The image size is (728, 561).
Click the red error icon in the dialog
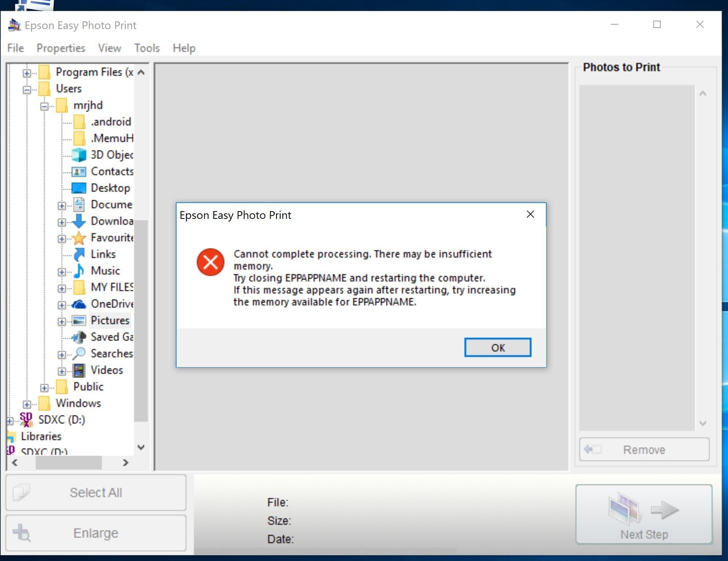coord(210,262)
